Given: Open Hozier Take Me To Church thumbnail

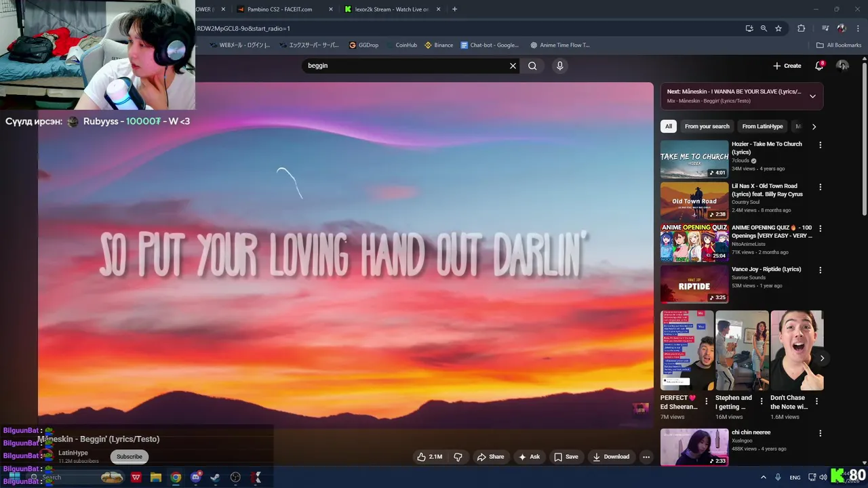Looking at the screenshot, I should 694,159.
